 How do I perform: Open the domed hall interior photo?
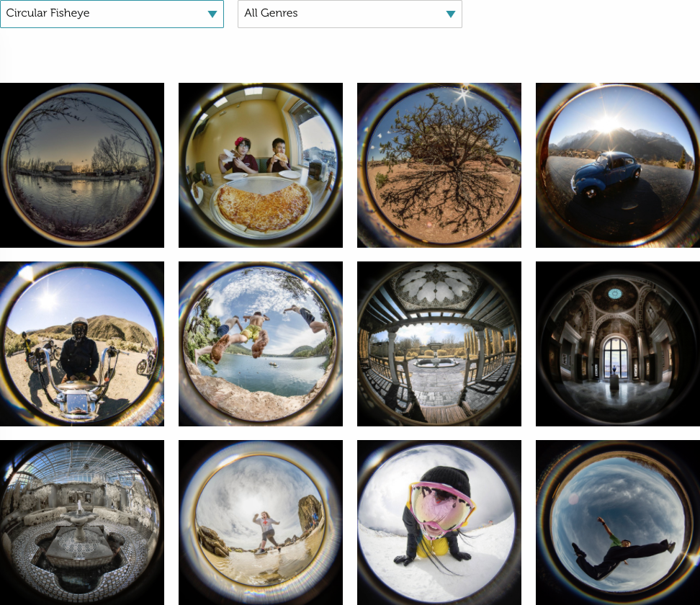[x=618, y=344]
